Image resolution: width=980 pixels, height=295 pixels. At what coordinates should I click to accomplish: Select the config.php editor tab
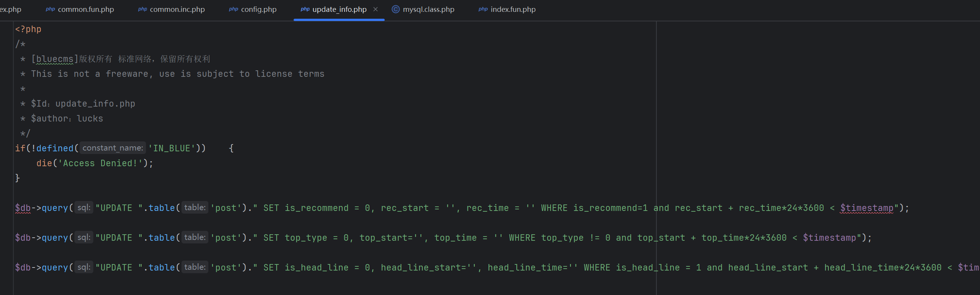253,9
